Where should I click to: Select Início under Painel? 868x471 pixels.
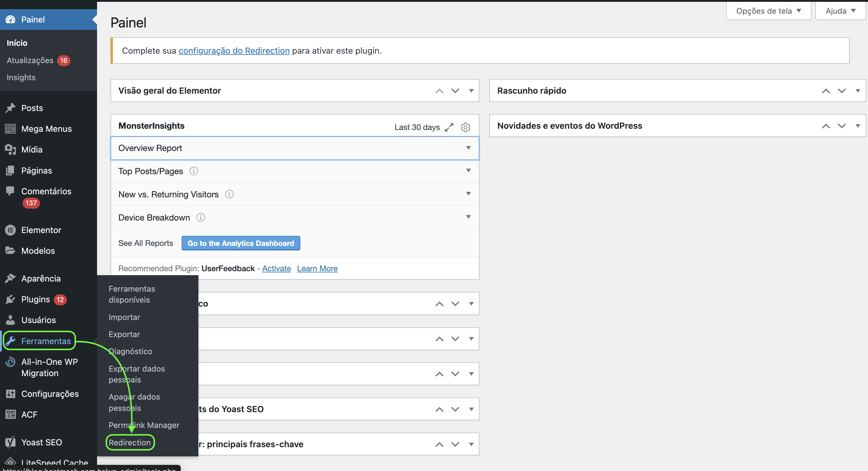(x=17, y=43)
